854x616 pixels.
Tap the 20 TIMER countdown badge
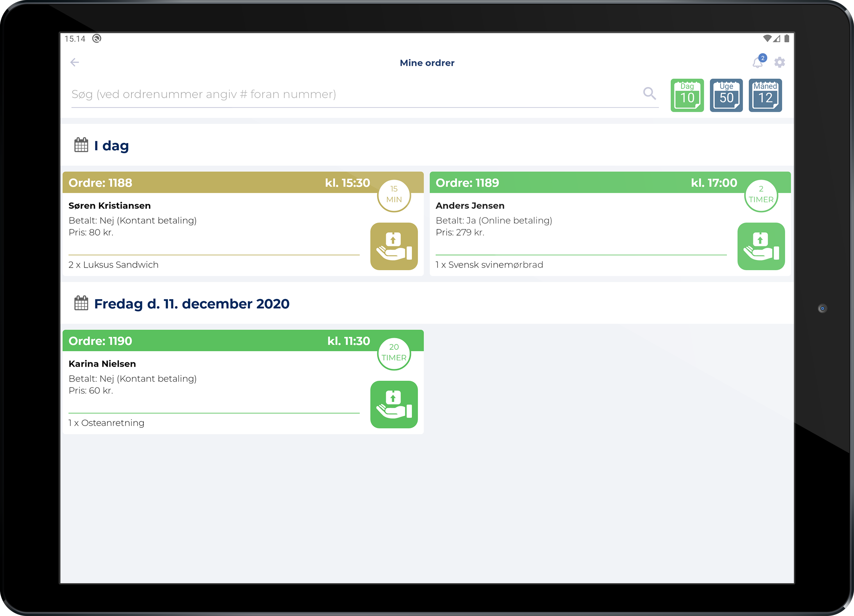(x=394, y=353)
